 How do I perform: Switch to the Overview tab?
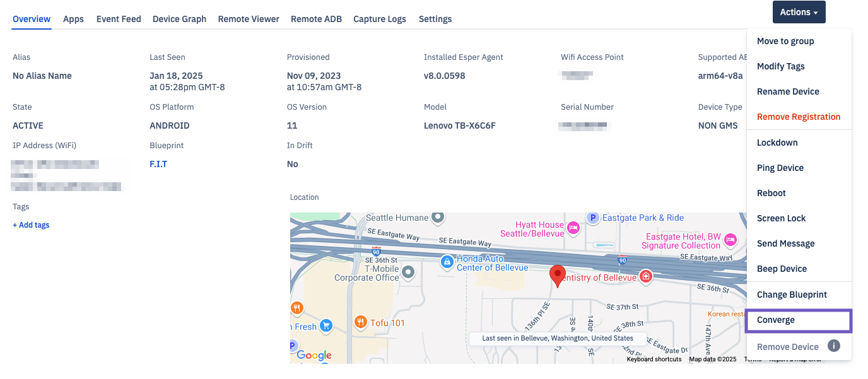[32, 19]
